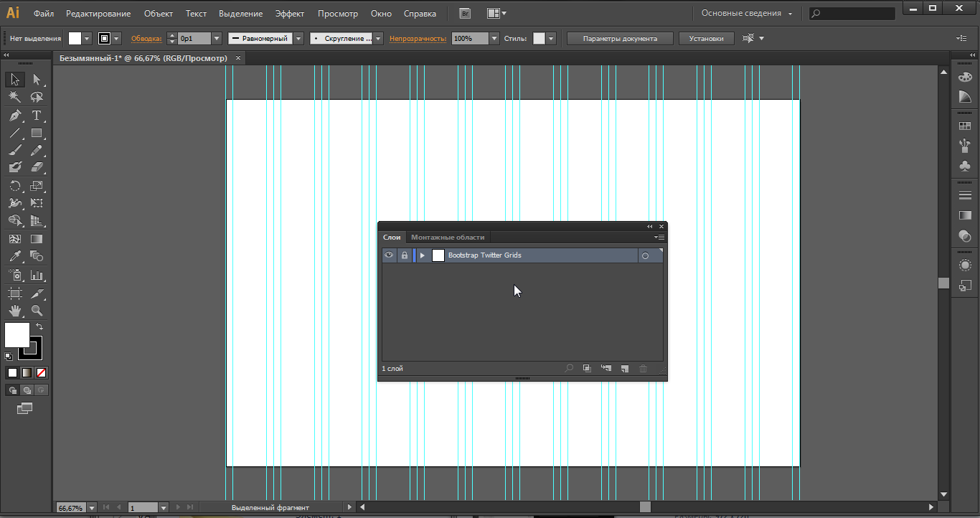Open the stroke weight dropdown

pos(217,39)
